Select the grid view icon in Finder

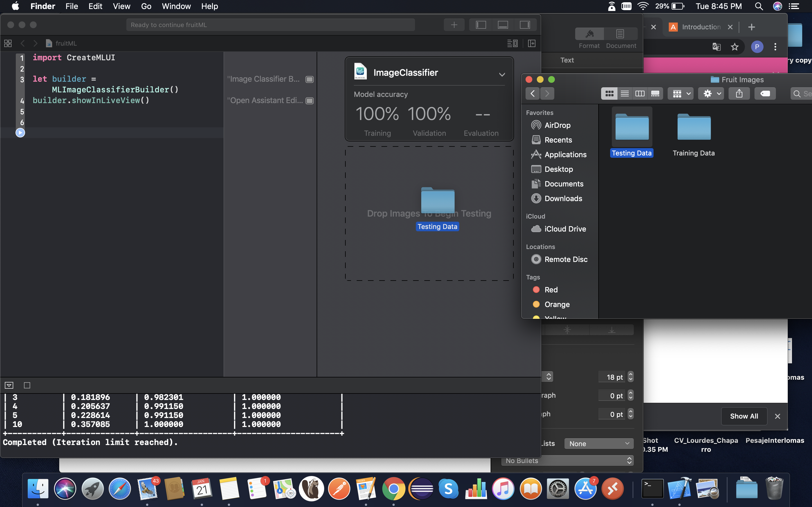(609, 94)
